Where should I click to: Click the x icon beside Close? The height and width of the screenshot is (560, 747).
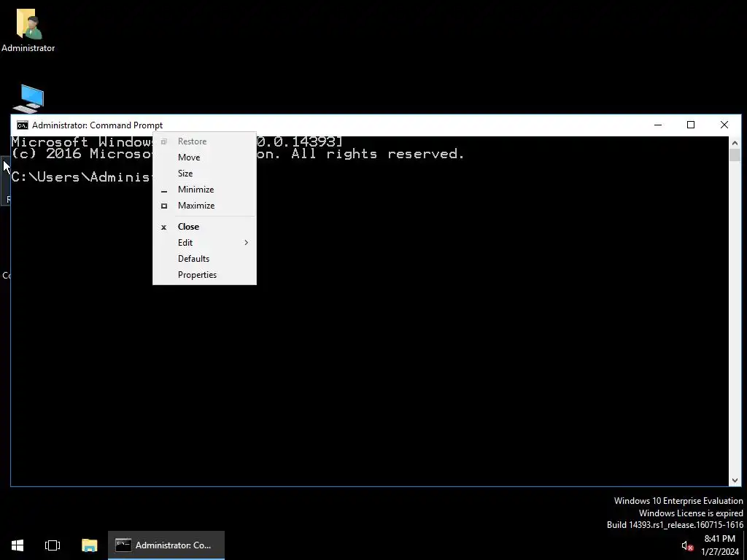point(164,227)
